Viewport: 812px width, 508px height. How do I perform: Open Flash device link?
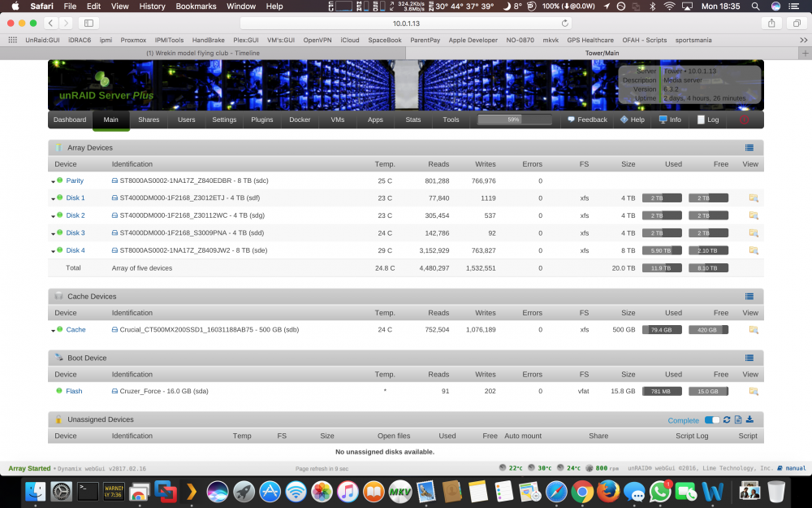tap(74, 392)
